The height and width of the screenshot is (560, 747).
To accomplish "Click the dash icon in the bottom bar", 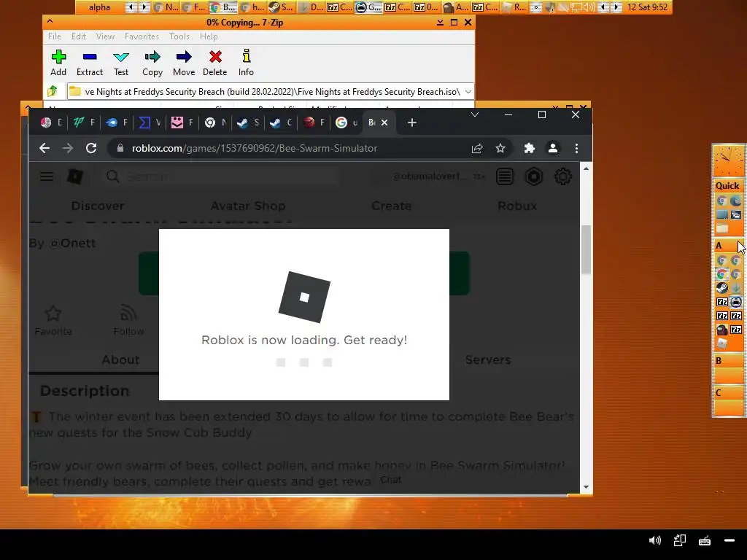I will (x=729, y=540).
